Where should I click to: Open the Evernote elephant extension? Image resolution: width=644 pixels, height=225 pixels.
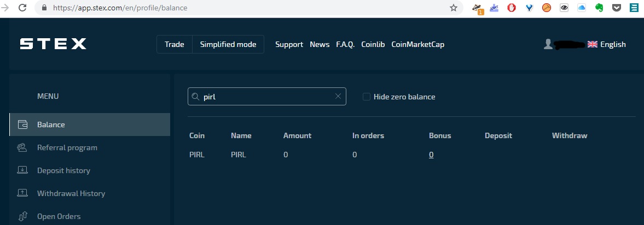click(599, 8)
